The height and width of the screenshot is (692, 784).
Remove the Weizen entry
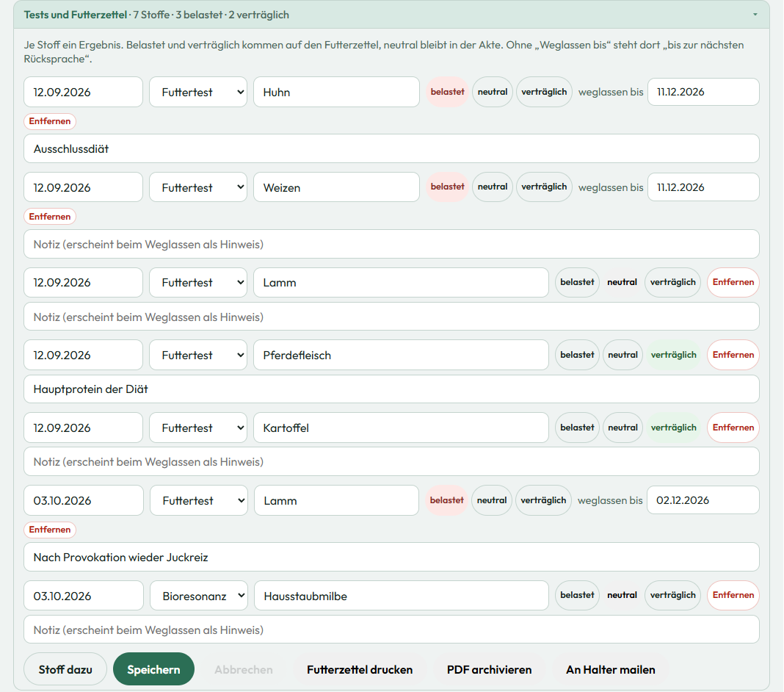pos(49,217)
